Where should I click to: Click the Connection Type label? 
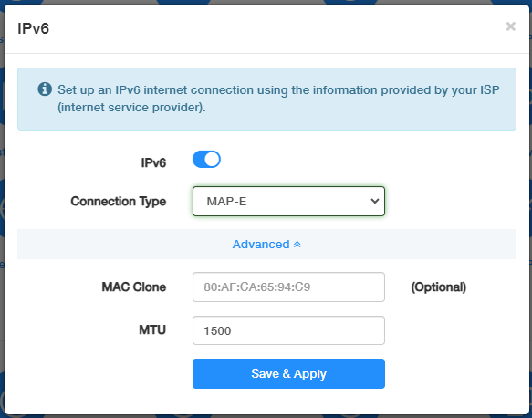[119, 202]
